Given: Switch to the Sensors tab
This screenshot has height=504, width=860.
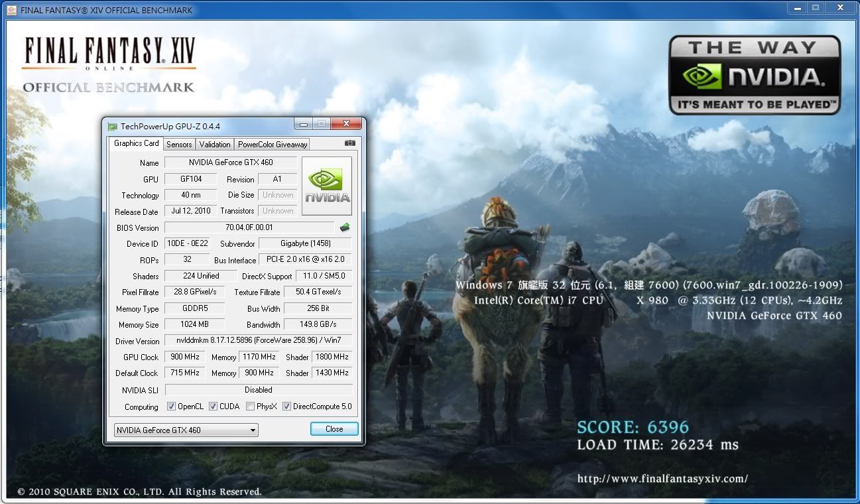Looking at the screenshot, I should pos(179,145).
